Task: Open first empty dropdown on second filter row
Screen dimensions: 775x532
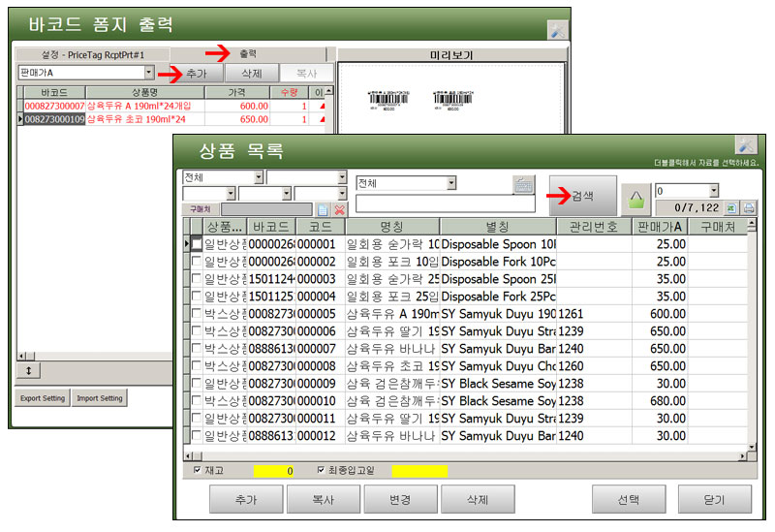Action: pos(231,193)
